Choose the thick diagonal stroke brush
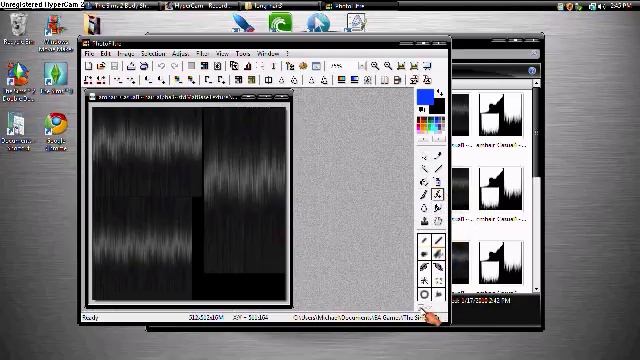640x360 pixels. click(438, 240)
